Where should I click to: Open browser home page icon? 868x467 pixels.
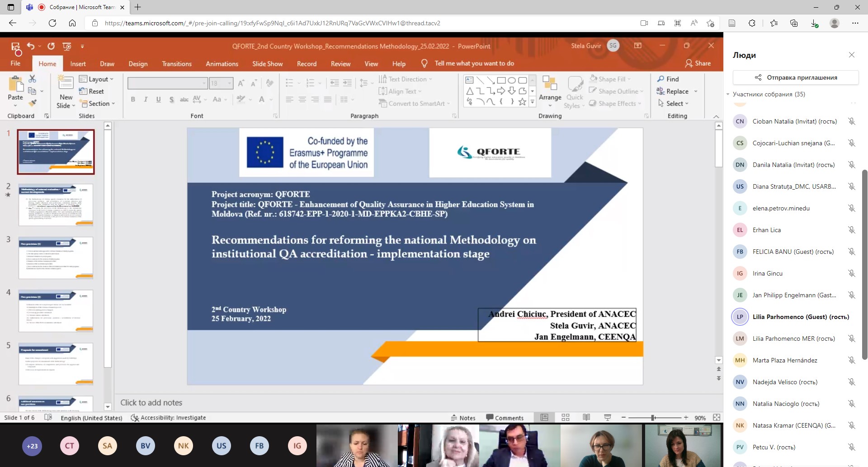[72, 23]
